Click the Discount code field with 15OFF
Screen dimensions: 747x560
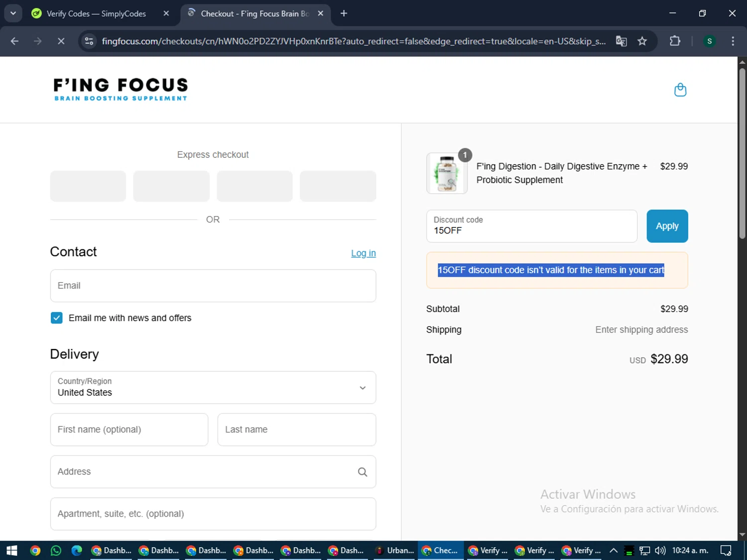532,226
